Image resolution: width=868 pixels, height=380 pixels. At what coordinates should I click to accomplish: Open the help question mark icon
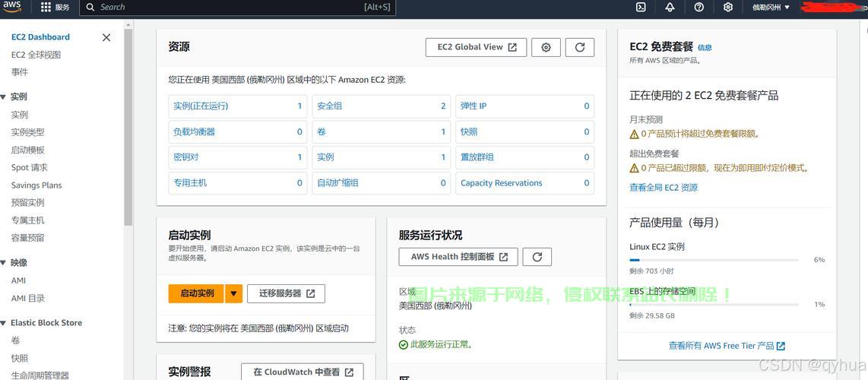pos(699,7)
